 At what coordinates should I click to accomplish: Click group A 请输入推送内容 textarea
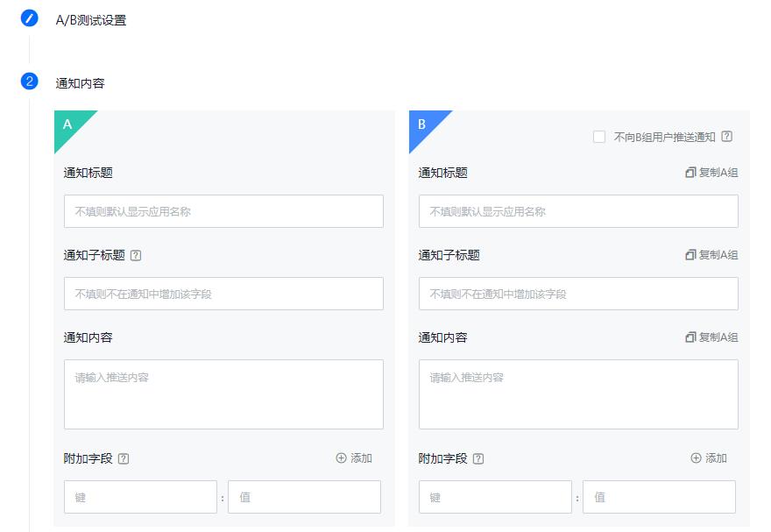pyautogui.click(x=223, y=394)
